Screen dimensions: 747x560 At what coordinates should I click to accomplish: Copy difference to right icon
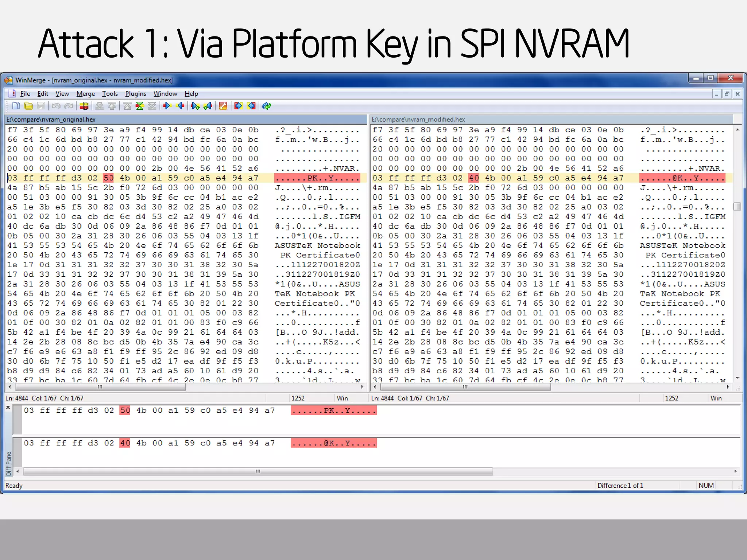(x=167, y=106)
